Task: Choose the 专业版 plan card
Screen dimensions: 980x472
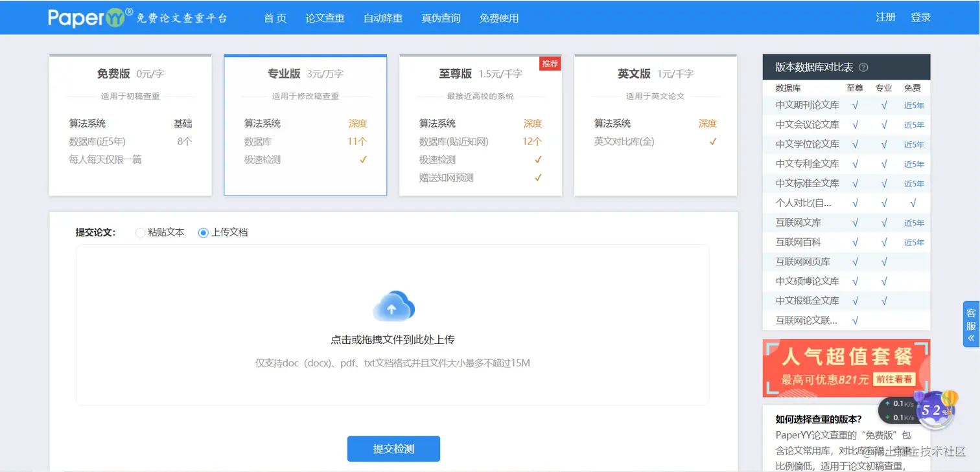Action: tap(305, 125)
